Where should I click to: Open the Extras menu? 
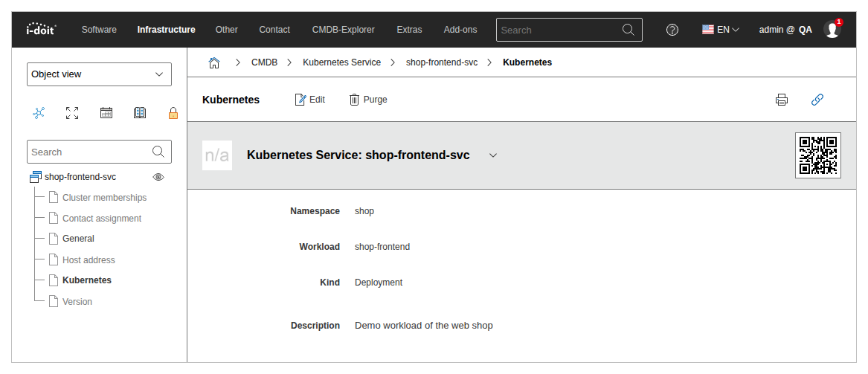click(x=409, y=30)
